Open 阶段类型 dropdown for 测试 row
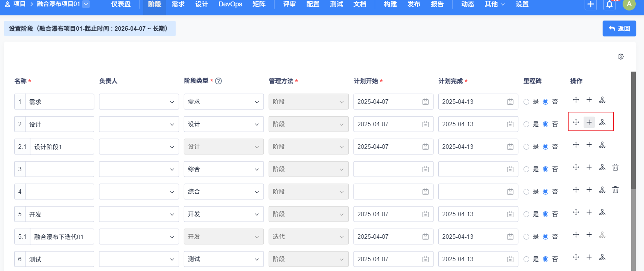 click(x=224, y=259)
